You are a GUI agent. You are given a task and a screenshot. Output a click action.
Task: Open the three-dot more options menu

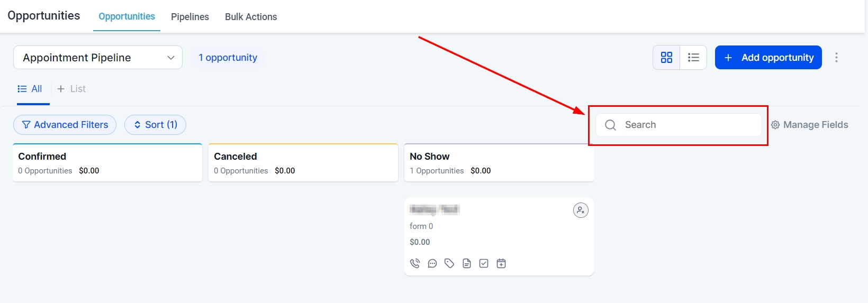[836, 58]
